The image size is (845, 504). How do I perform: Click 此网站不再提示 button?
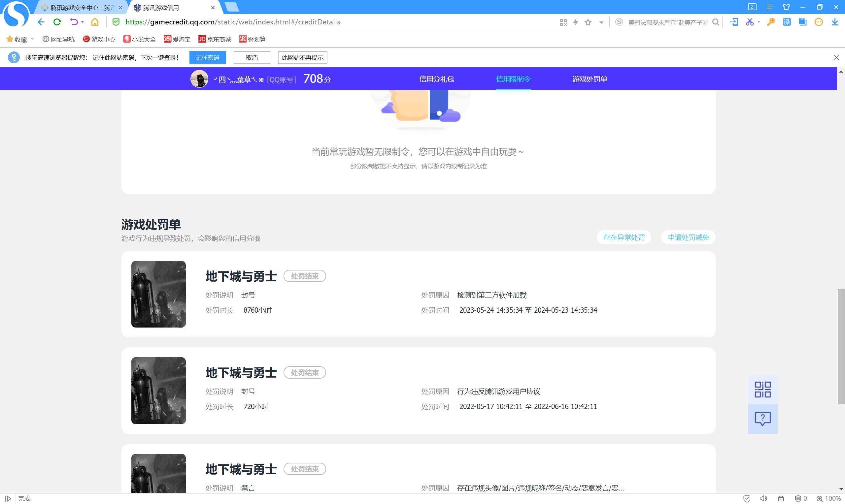302,58
